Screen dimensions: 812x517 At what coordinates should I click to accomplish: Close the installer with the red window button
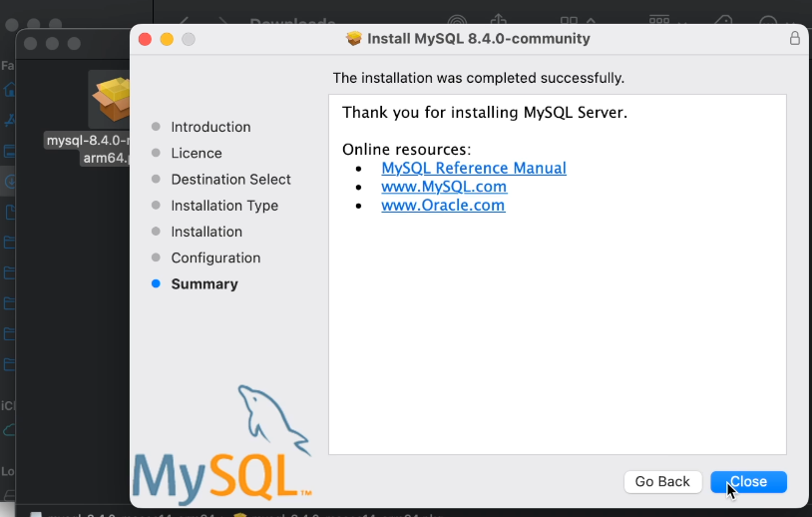pyautogui.click(x=145, y=39)
